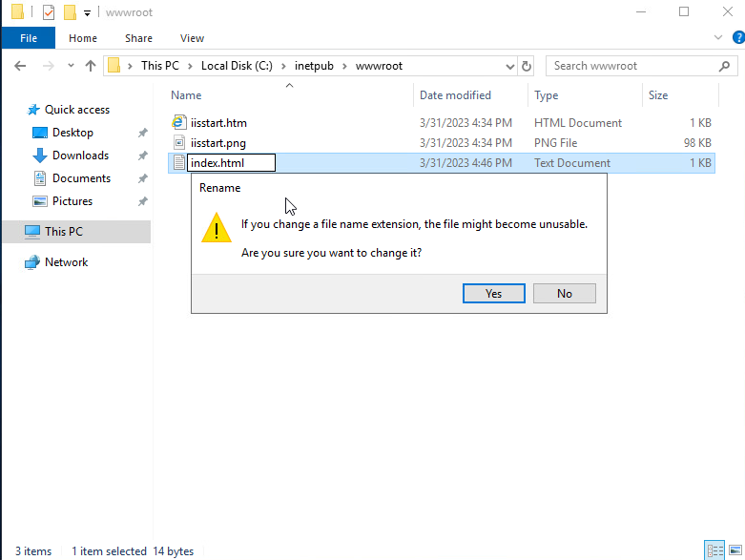Screen dimensions: 745x560
Task: Confirm the rename by clicking Yes
Action: (x=494, y=294)
